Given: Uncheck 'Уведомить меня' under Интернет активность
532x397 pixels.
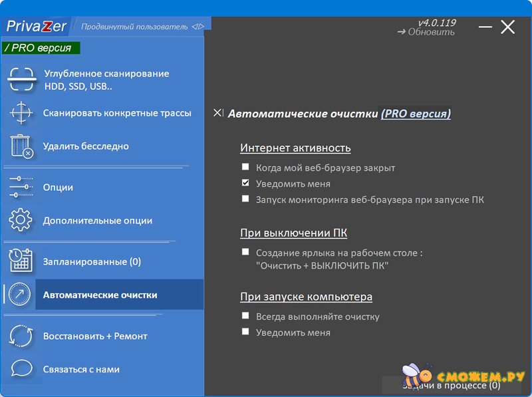Looking at the screenshot, I should (x=245, y=183).
